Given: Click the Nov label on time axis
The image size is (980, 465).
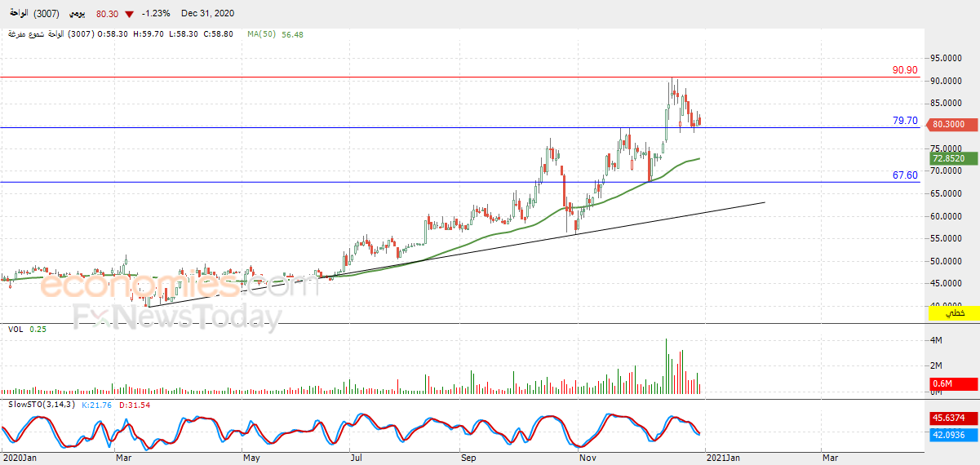Looking at the screenshot, I should pyautogui.click(x=587, y=458).
